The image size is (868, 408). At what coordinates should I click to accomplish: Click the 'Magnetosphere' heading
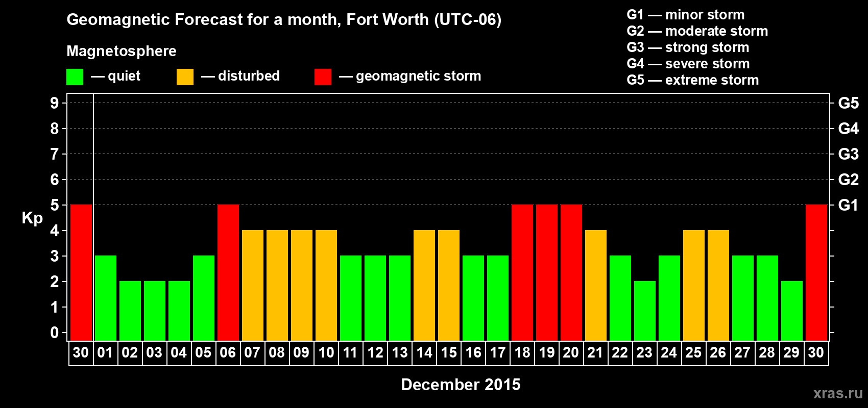click(x=122, y=52)
